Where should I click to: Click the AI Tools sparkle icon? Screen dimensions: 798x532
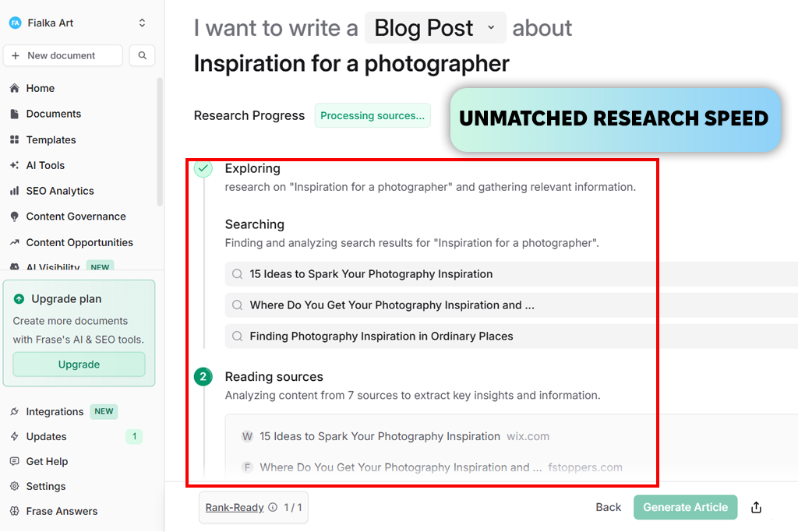[x=14, y=165]
